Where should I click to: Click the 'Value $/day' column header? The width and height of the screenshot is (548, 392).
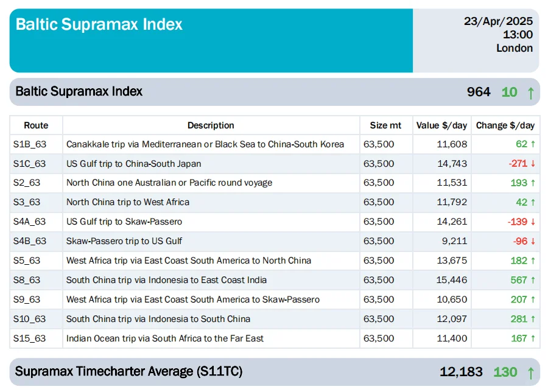click(441, 125)
